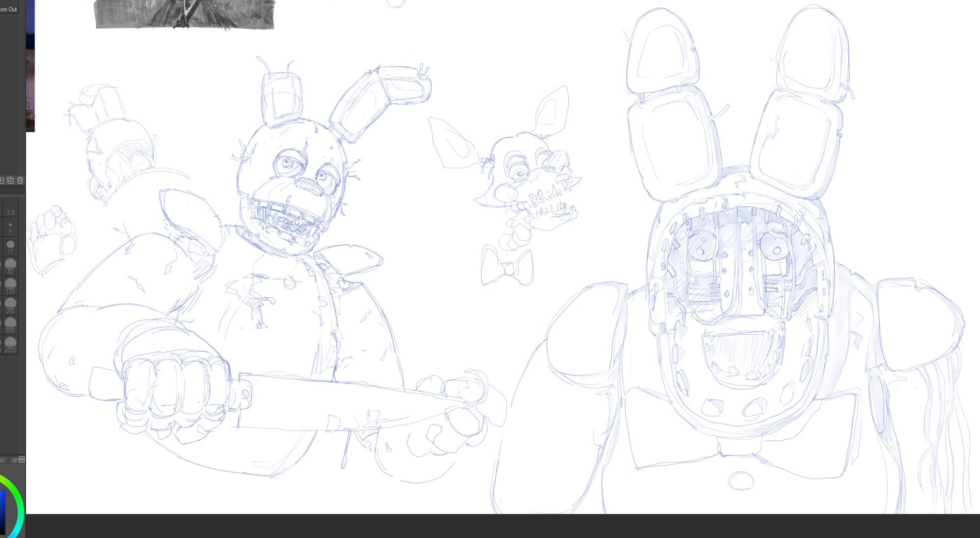Pick the 800 brush size preset
This screenshot has height=538, width=980.
10,325
